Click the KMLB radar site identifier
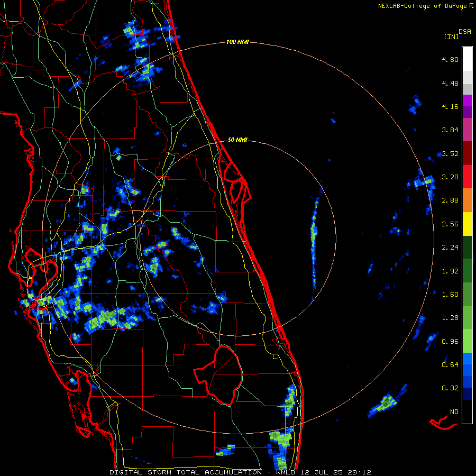This screenshot has height=476, width=476. tap(286, 472)
